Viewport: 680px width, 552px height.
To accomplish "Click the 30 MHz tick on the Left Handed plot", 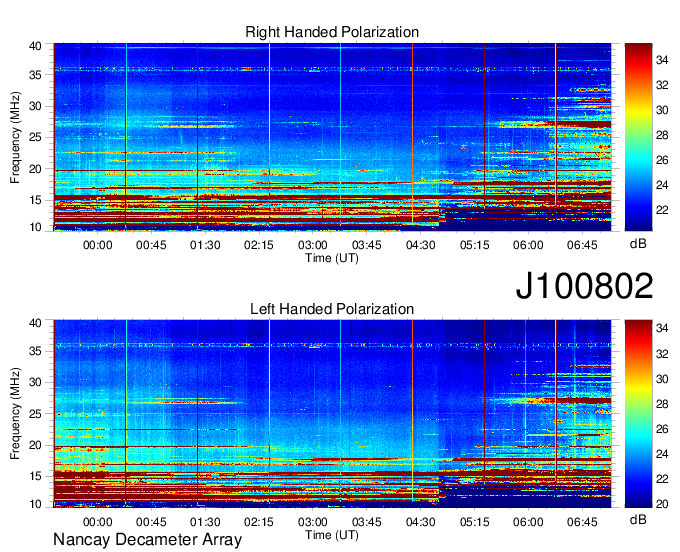I will click(x=35, y=382).
